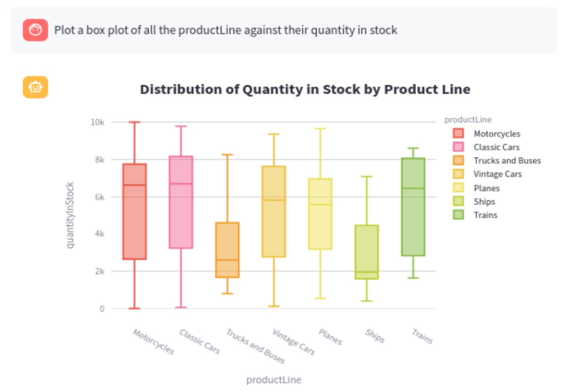Click the productLine x-axis title

pyautogui.click(x=274, y=380)
